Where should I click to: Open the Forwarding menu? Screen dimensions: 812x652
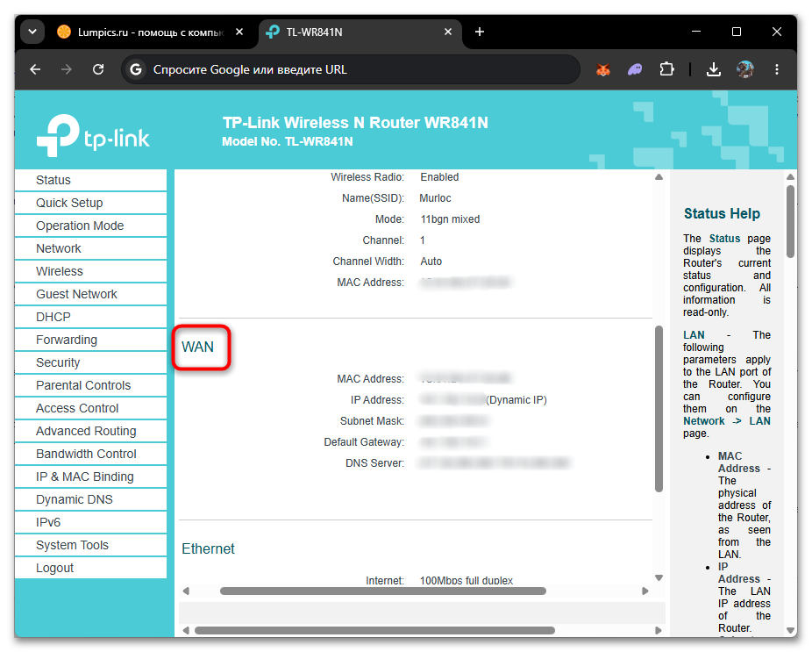coord(90,340)
